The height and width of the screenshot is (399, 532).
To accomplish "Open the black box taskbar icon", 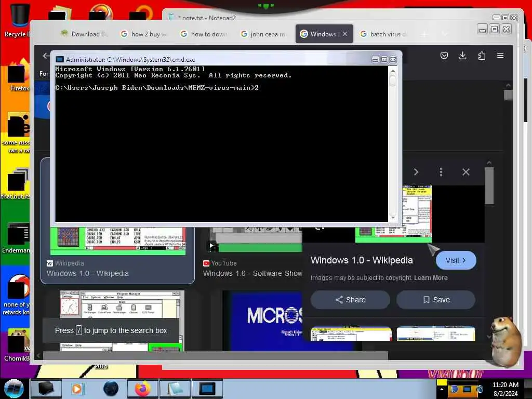I will [x=46, y=389].
